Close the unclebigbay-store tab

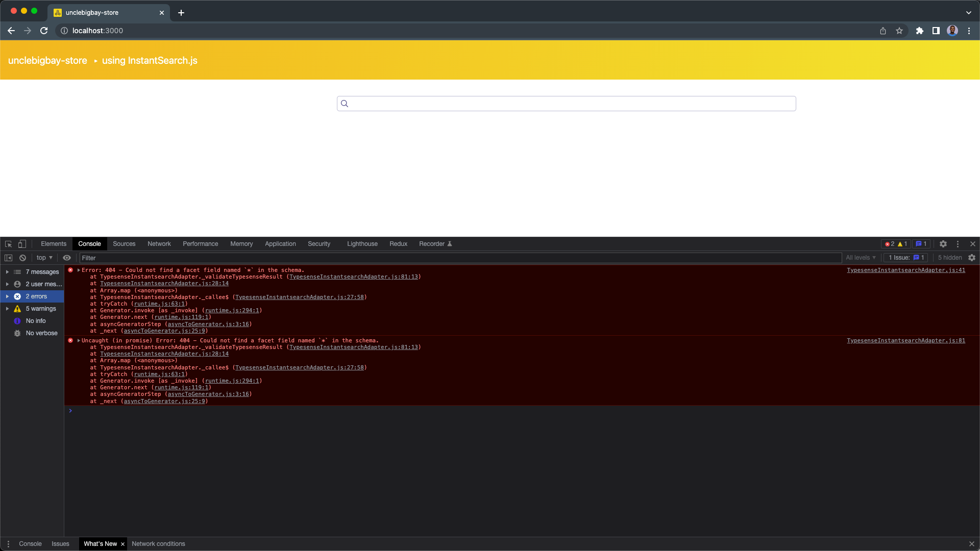(x=162, y=13)
